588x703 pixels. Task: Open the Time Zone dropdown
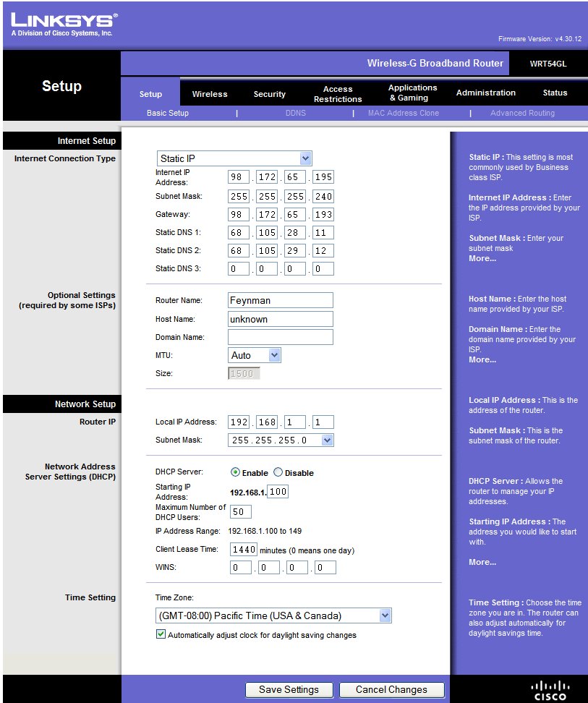[273, 615]
